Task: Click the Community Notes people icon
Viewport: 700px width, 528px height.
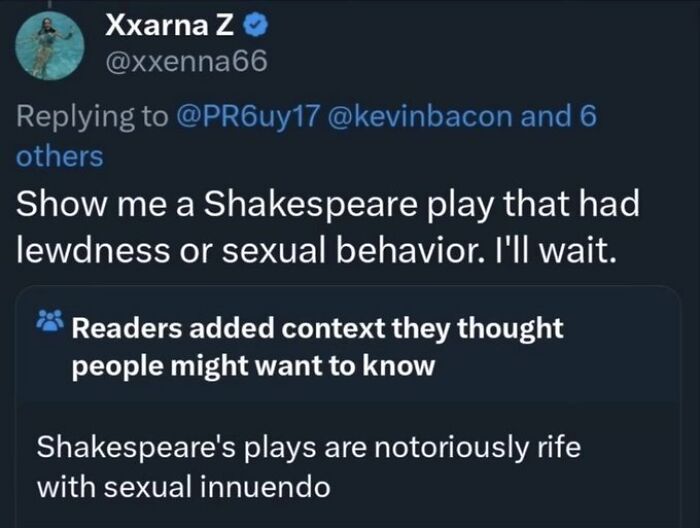Action: coord(49,323)
